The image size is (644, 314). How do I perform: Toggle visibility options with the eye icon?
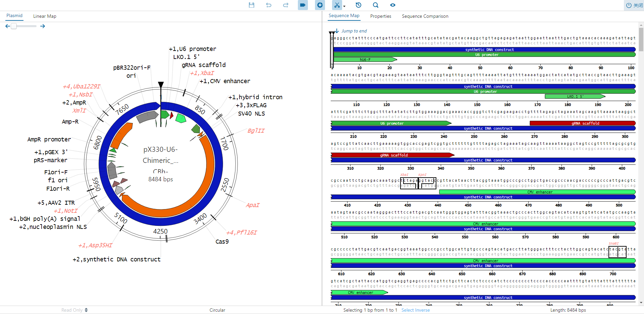(393, 5)
